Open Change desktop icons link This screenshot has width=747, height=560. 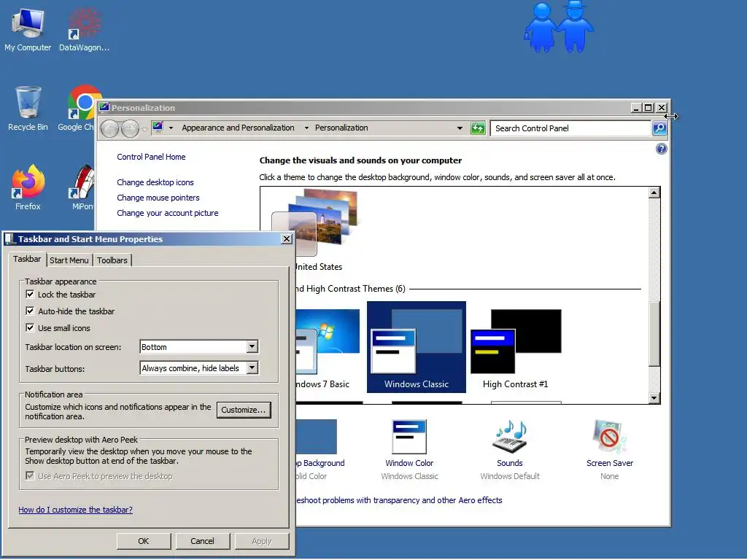point(155,182)
